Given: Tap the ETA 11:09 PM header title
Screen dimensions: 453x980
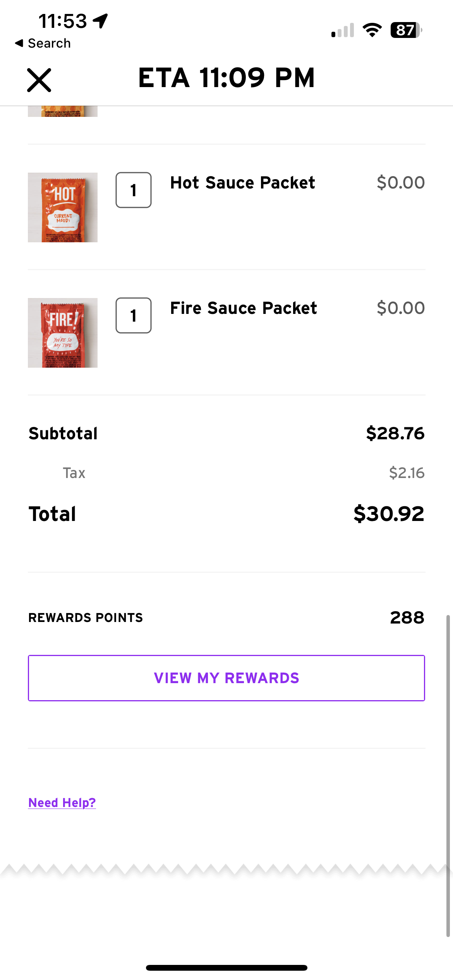Looking at the screenshot, I should [226, 78].
